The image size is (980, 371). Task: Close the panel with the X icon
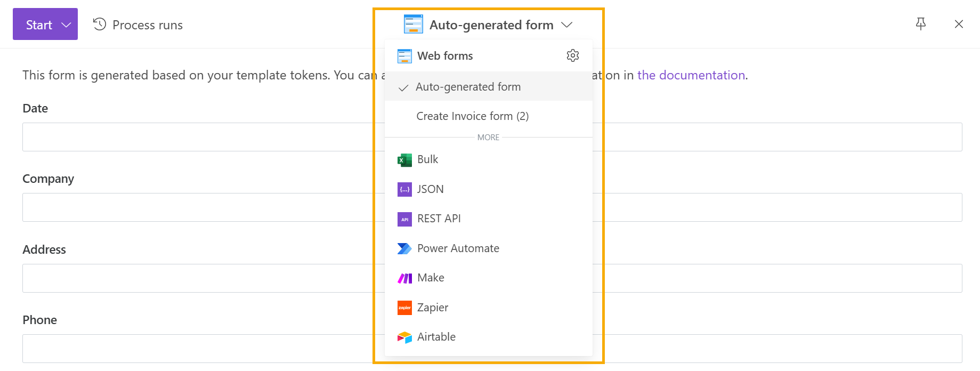tap(959, 24)
